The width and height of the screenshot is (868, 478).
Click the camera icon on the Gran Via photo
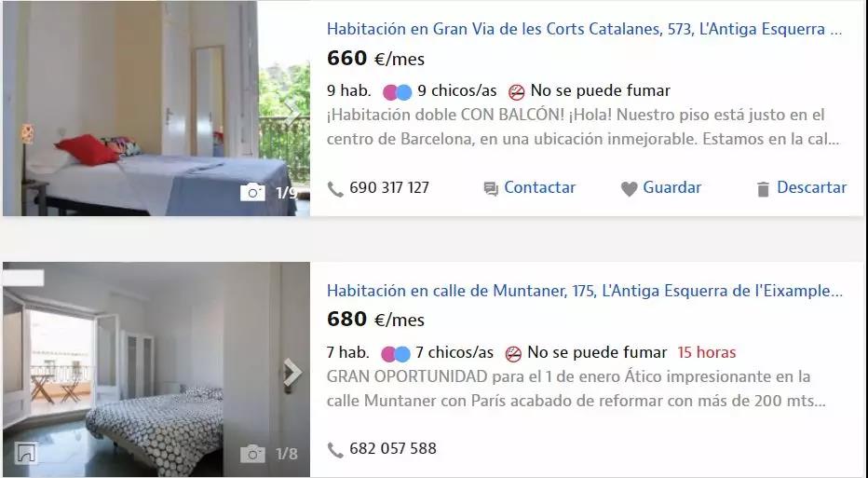tap(252, 192)
